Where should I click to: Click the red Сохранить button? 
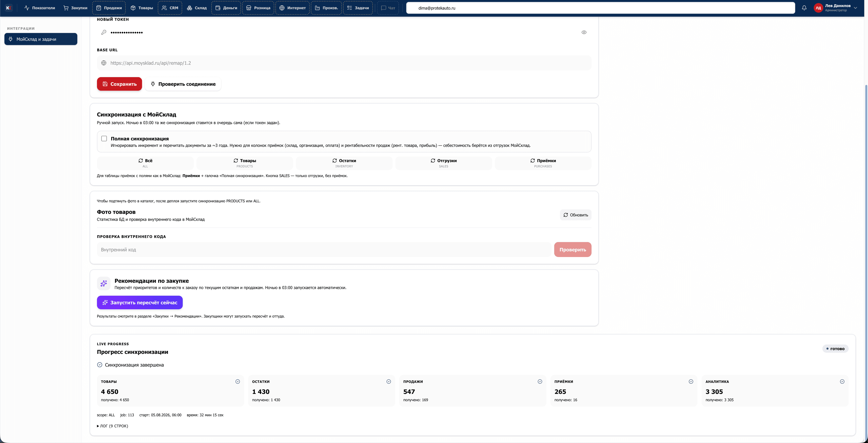tap(120, 84)
